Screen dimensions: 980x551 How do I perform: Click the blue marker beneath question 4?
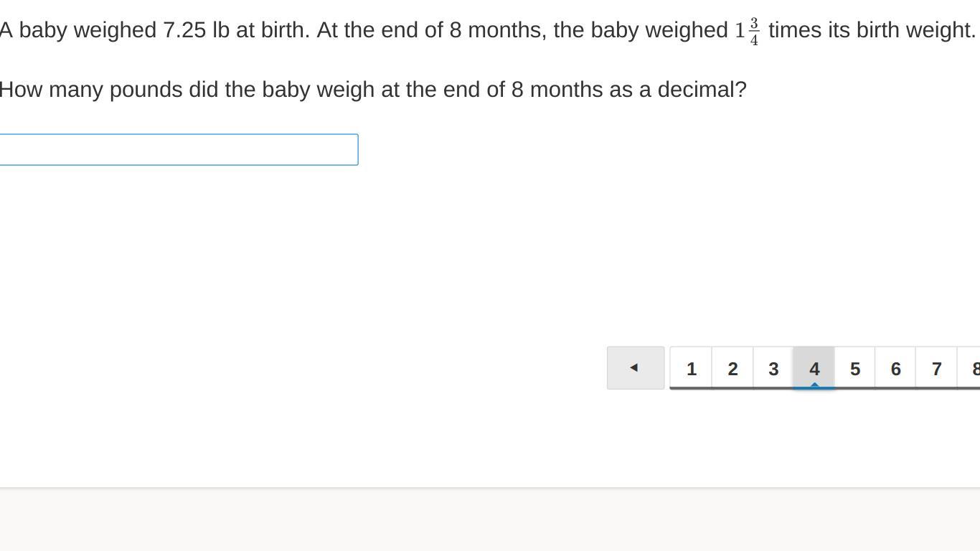coord(814,385)
